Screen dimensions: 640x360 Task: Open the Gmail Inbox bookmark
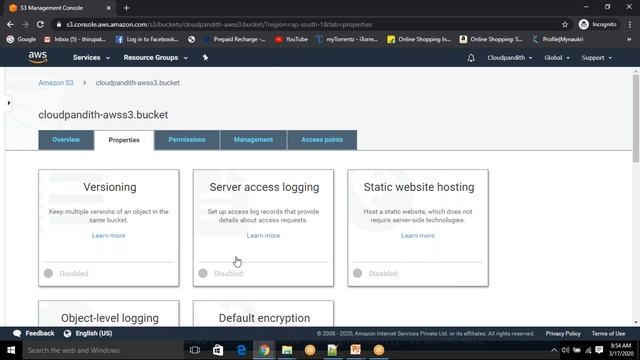coord(75,39)
